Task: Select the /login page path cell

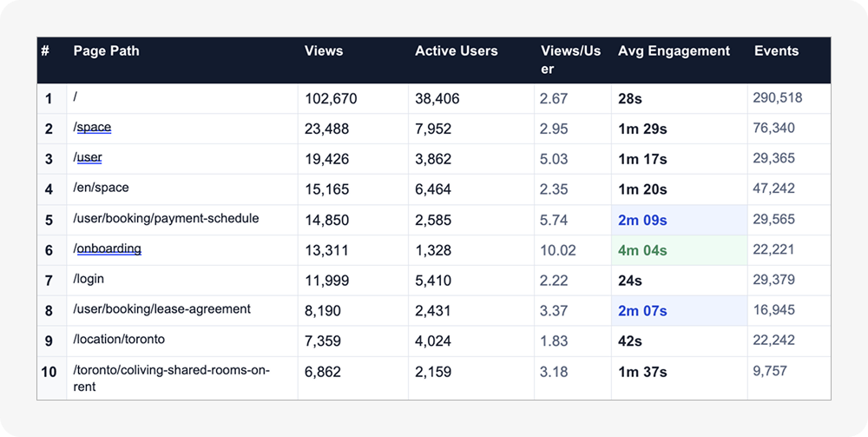Action: pos(89,279)
